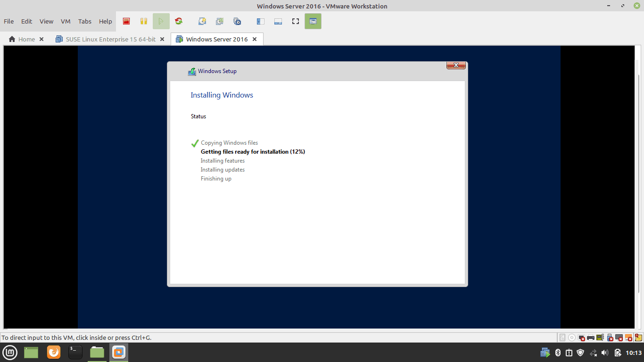Click the 10:13 panel clock

tap(634, 353)
